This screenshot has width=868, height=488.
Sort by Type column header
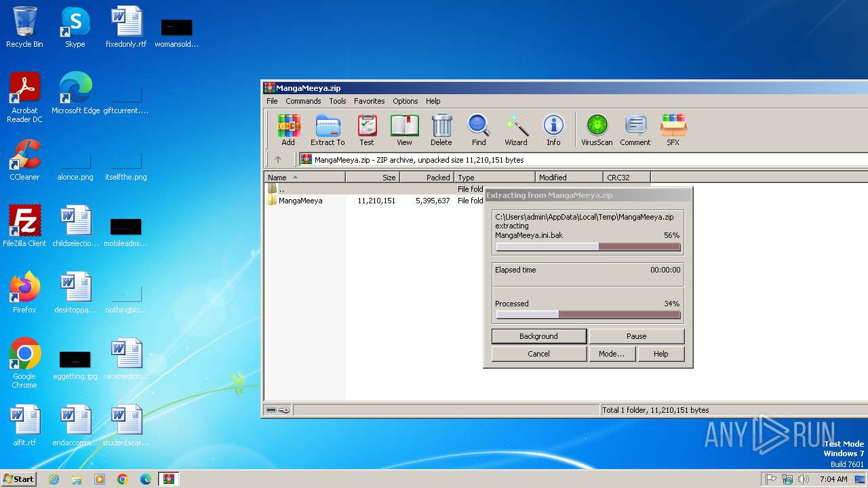(x=495, y=178)
